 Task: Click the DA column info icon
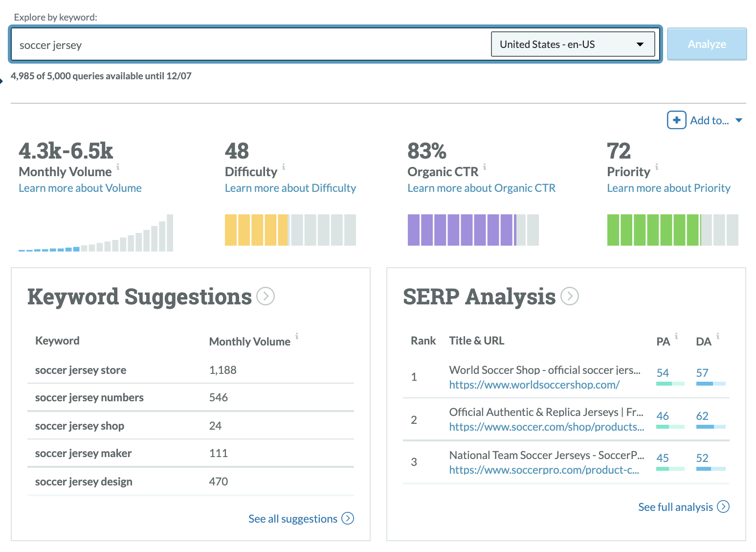(717, 336)
